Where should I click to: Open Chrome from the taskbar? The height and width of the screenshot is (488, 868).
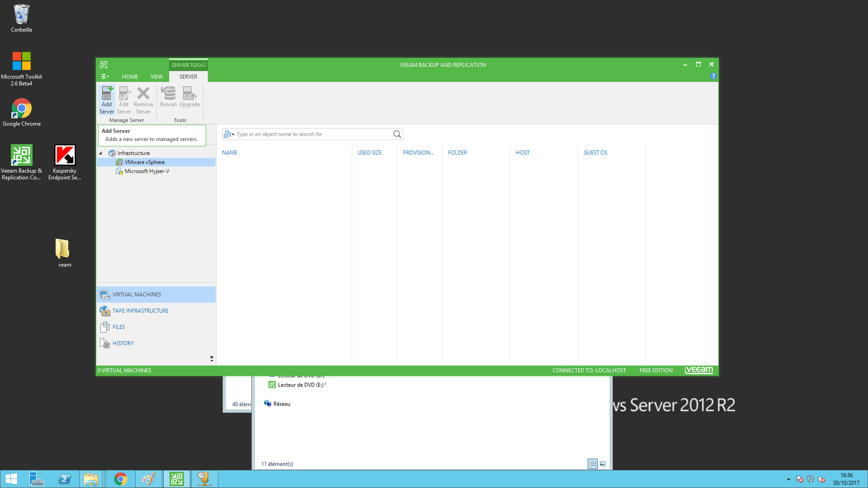(x=120, y=479)
